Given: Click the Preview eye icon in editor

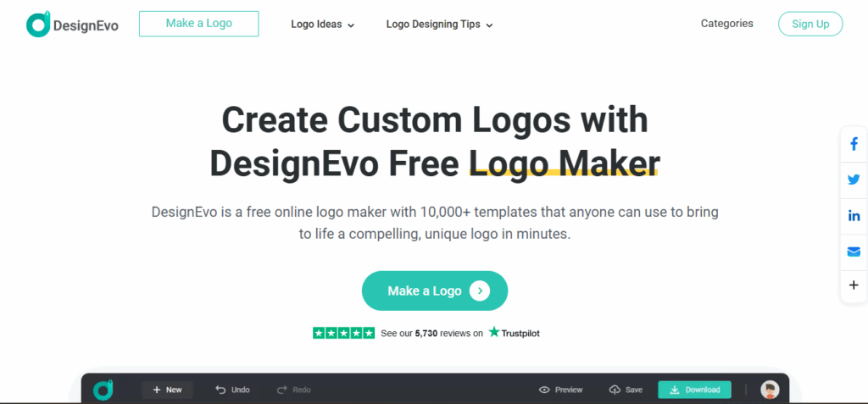Looking at the screenshot, I should [x=544, y=390].
